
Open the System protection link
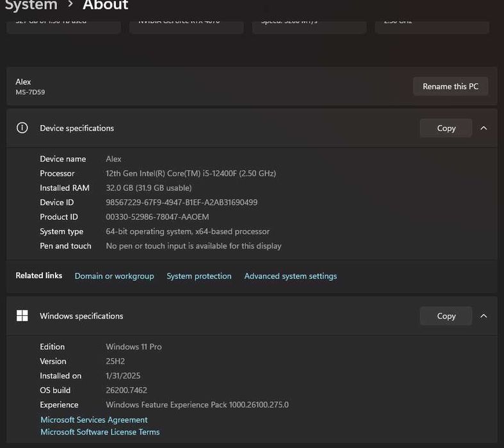(199, 276)
